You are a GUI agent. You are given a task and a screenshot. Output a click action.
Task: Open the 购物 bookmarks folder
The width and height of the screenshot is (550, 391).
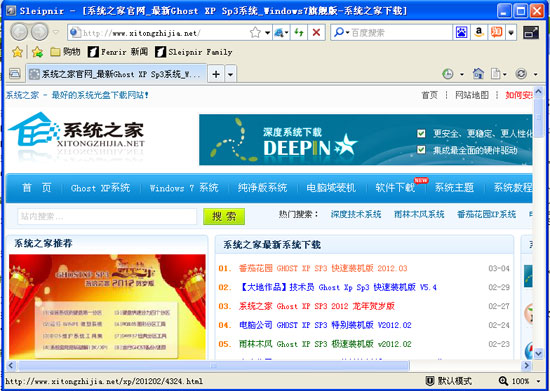point(65,52)
